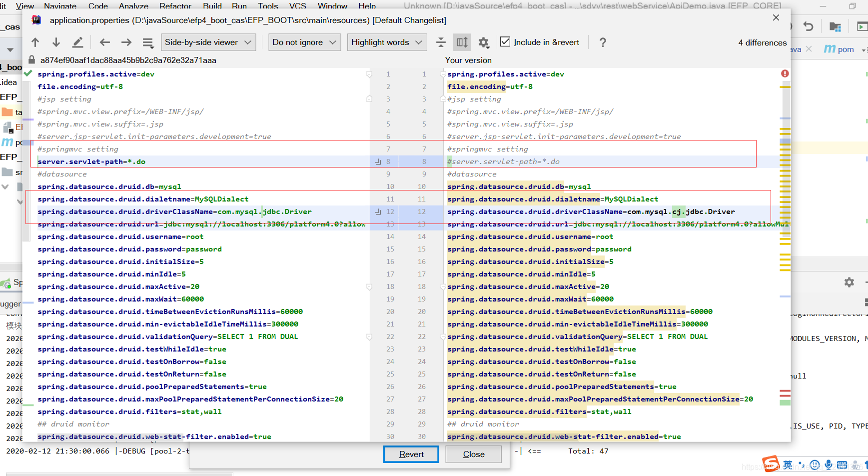The image size is (868, 476).
Task: Click project structure icon in main toolbar
Action: [835, 26]
